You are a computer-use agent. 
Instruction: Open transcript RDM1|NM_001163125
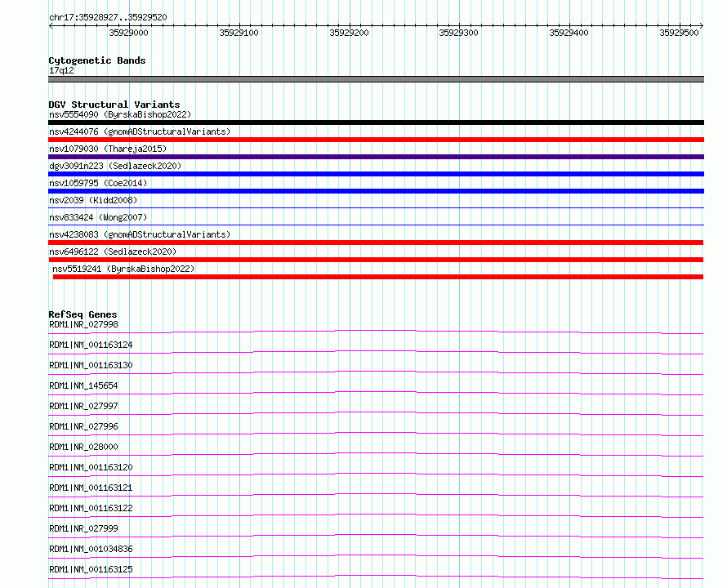click(x=91, y=569)
